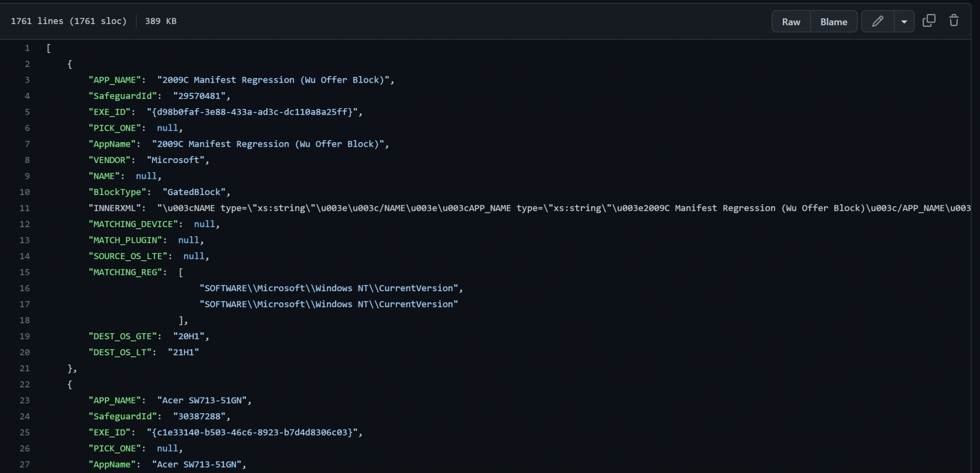This screenshot has width=980, height=473.
Task: Click line number 21 ending the first object
Action: pos(25,368)
